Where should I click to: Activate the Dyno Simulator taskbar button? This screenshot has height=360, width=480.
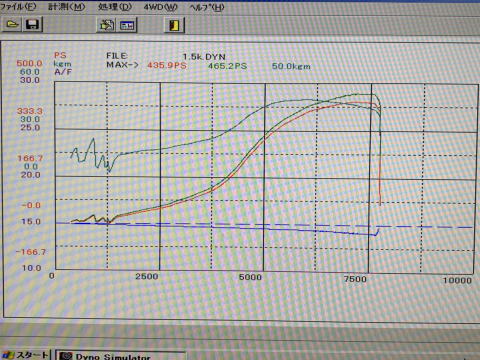(121, 356)
